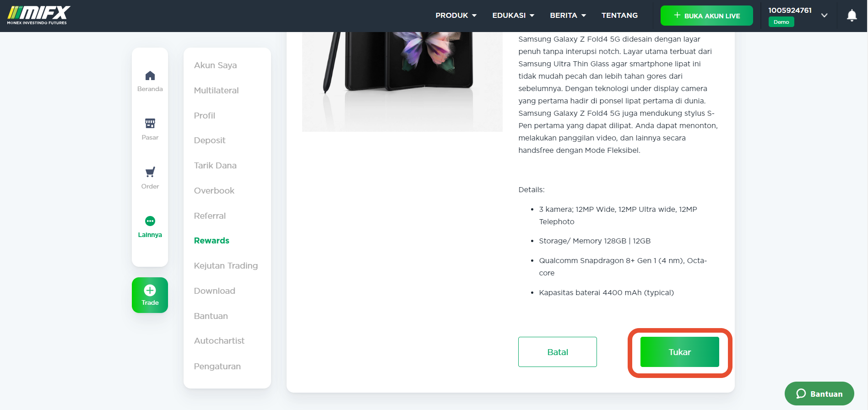
Task: Click the MIFX Monex Investindo Futures logo
Action: [x=39, y=15]
